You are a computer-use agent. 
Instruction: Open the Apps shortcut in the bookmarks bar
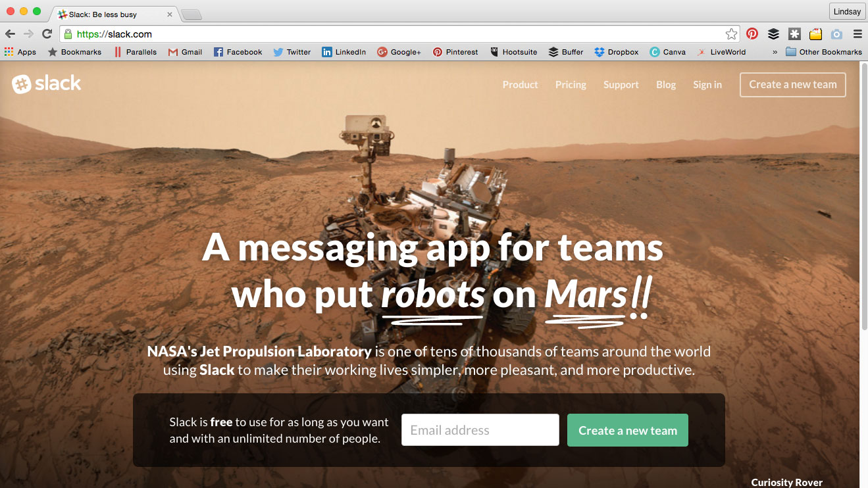point(20,52)
